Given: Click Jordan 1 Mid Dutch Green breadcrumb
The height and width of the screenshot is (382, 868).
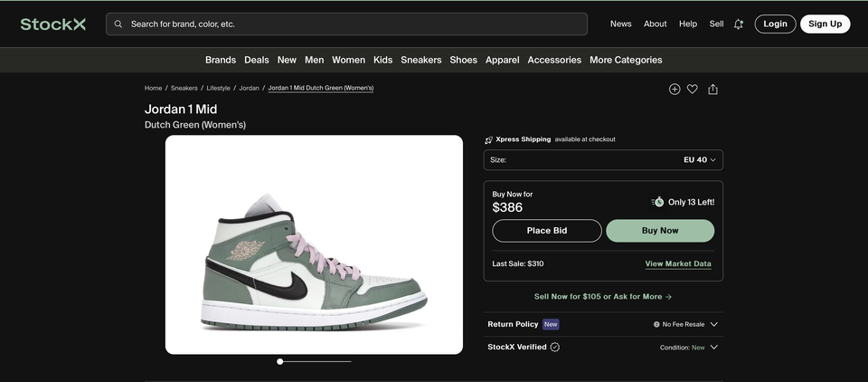Looking at the screenshot, I should tap(320, 88).
